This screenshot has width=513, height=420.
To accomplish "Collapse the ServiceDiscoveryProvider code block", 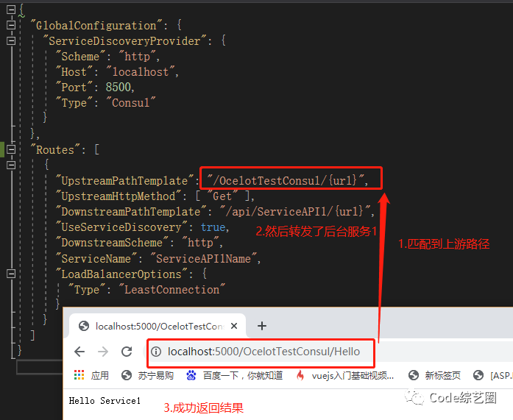I will (x=11, y=40).
